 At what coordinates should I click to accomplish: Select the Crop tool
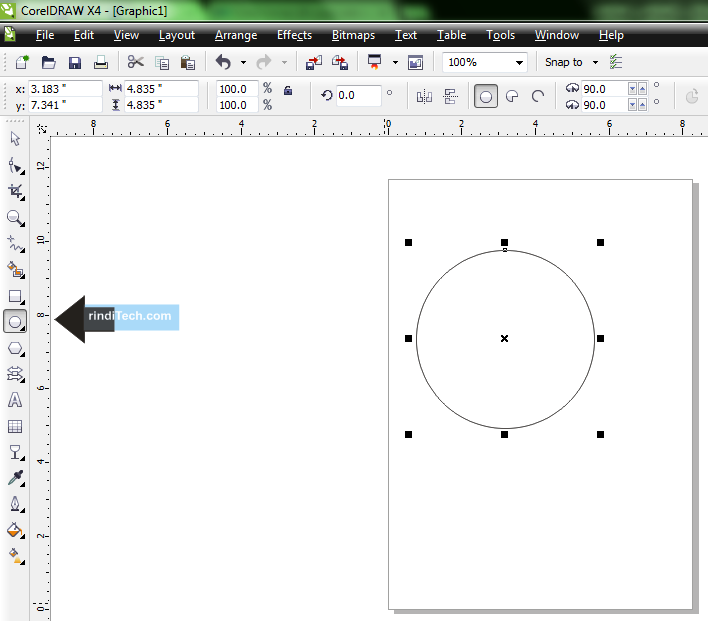[16, 192]
